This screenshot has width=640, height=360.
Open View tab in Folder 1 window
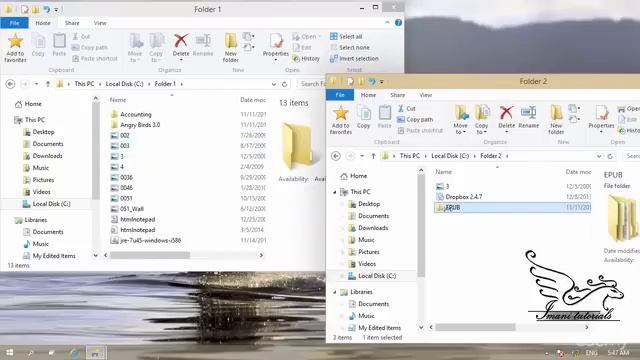[100, 23]
